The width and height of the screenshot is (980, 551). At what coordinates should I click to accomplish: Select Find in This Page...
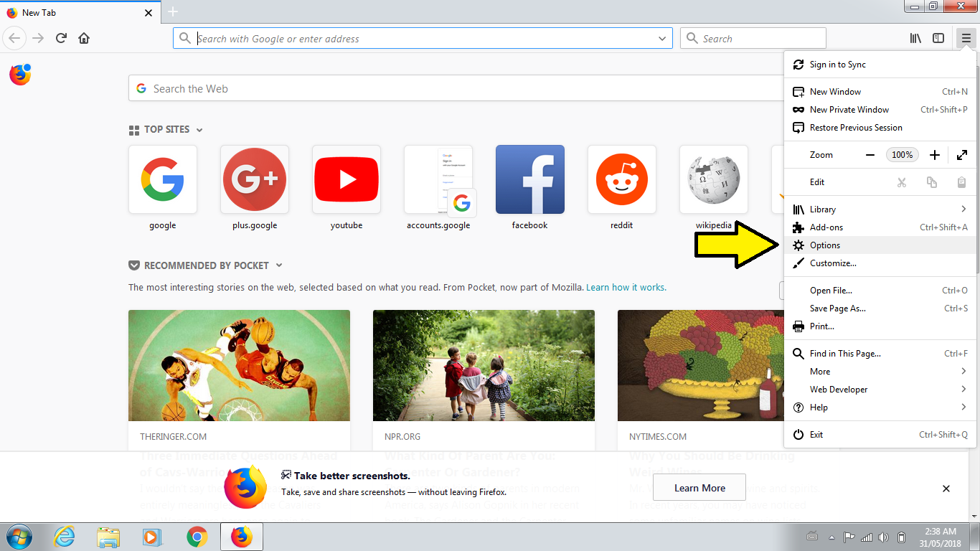point(880,354)
